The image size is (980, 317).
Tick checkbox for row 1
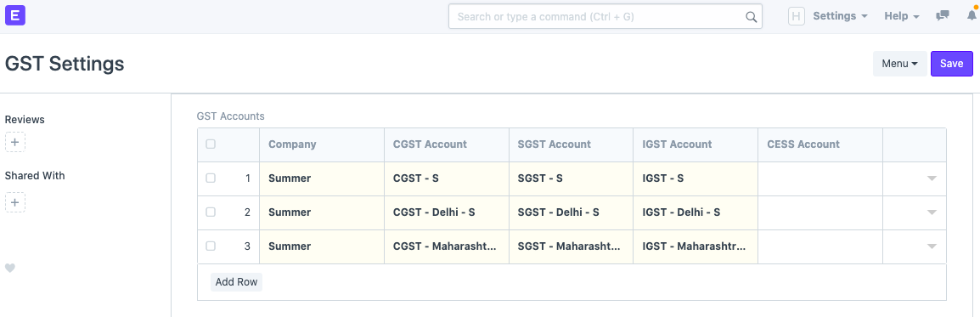click(x=211, y=178)
